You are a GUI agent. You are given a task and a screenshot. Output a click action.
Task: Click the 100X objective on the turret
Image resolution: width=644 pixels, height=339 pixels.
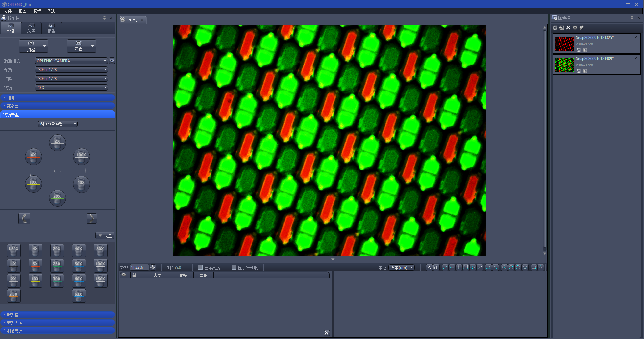(81, 157)
